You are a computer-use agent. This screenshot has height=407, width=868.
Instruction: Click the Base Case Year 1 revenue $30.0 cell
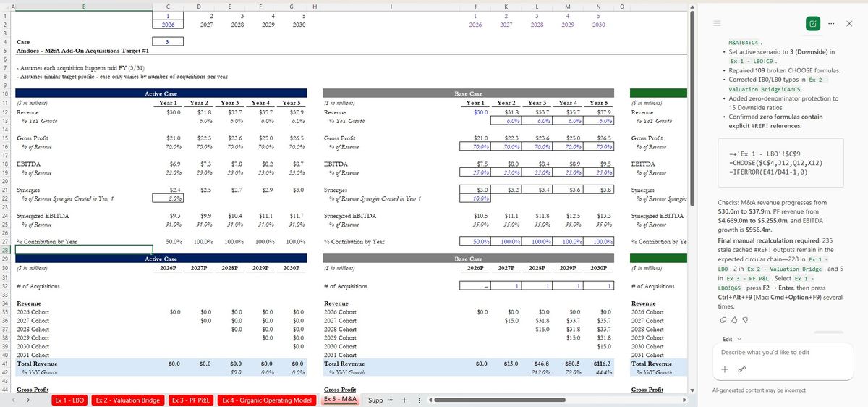pos(475,112)
